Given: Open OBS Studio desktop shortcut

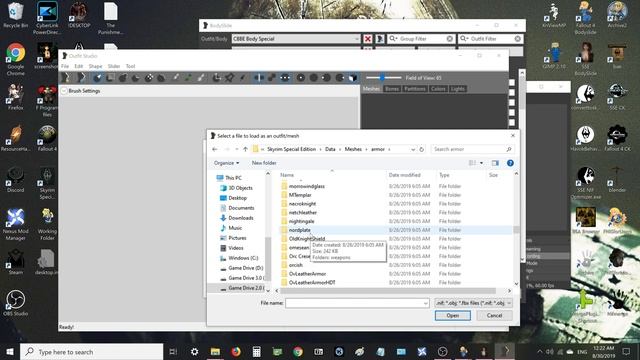Looking at the screenshot, I should point(16,303).
